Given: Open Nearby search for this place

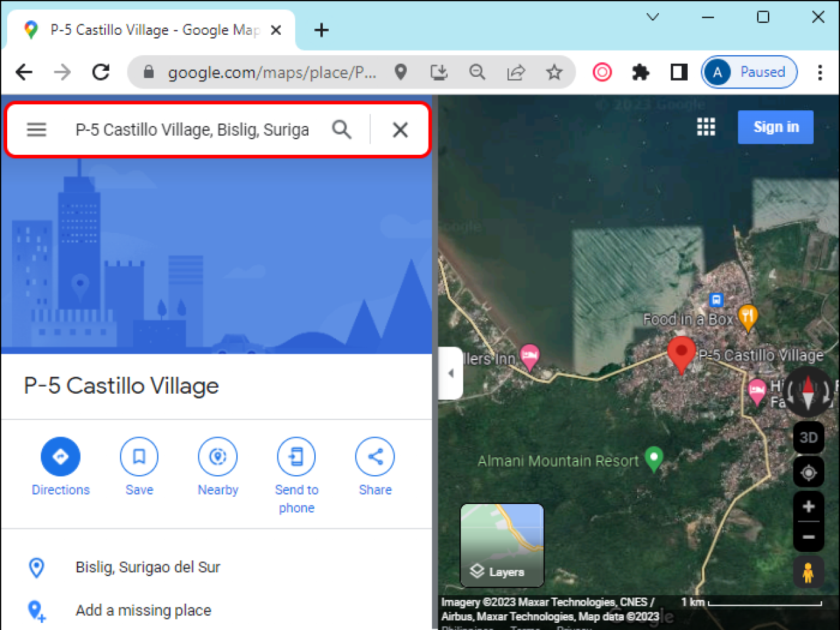Looking at the screenshot, I should click(217, 456).
